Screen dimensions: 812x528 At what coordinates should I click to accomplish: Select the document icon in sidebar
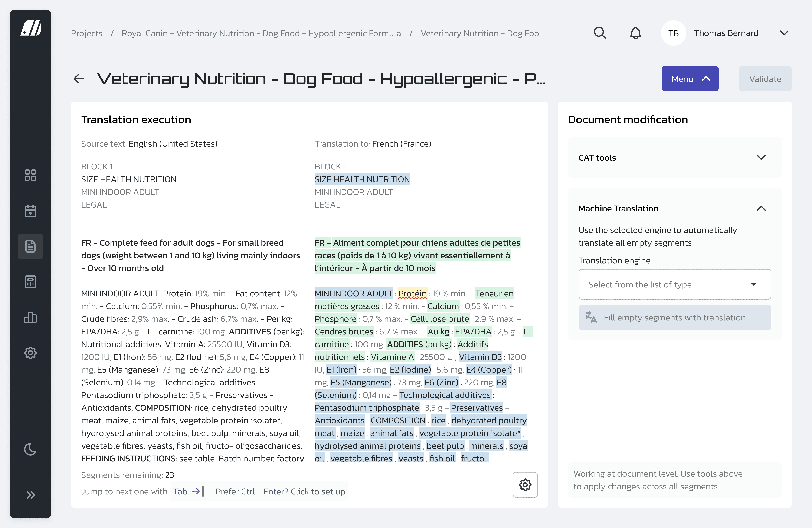30,246
